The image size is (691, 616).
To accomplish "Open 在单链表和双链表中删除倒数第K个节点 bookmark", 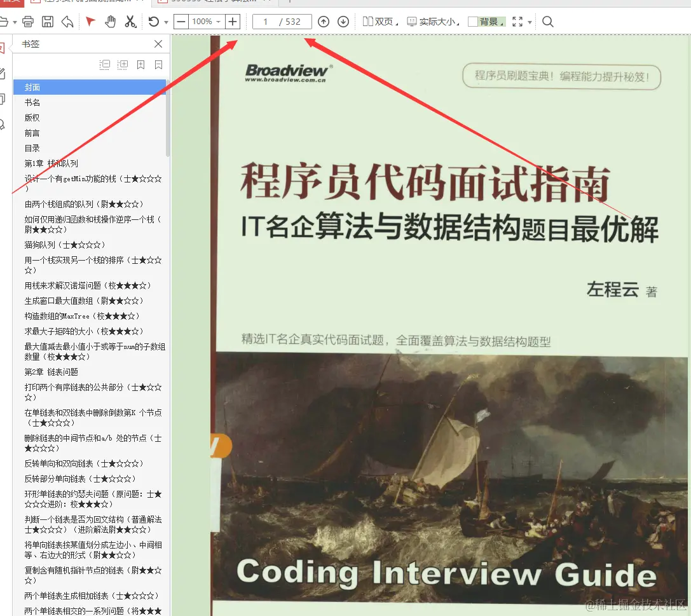I will 93,417.
